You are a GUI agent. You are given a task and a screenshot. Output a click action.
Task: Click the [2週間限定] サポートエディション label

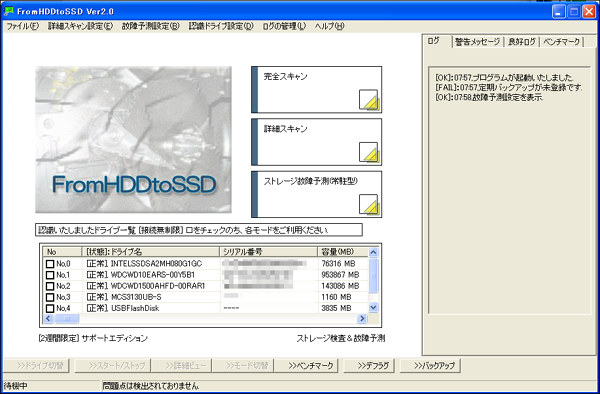[93, 338]
